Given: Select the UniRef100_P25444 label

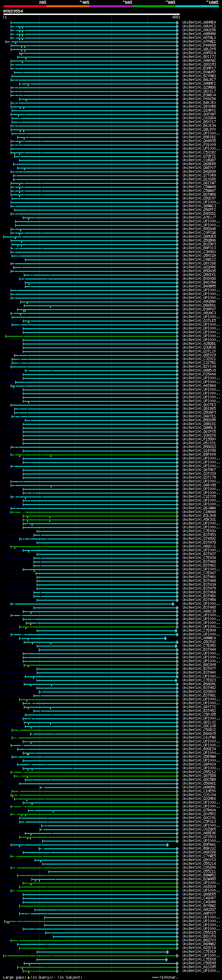Looking at the screenshot, I should tap(199, 374).
